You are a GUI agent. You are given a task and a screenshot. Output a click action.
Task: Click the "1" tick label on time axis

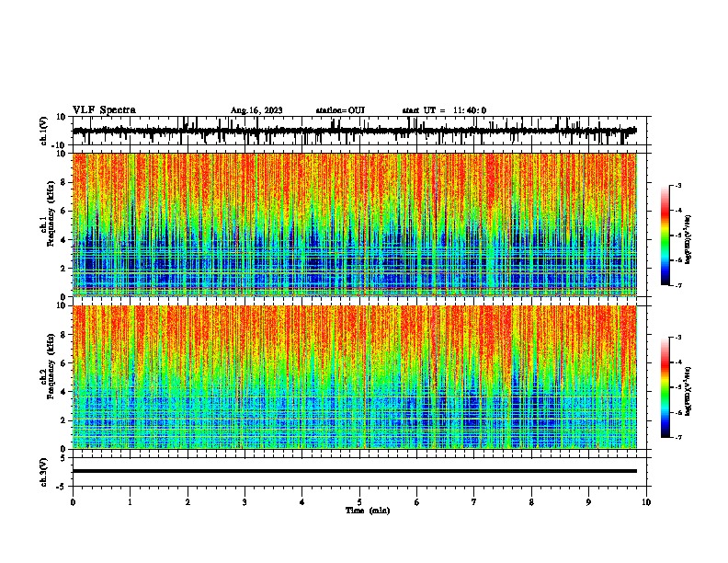point(130,502)
